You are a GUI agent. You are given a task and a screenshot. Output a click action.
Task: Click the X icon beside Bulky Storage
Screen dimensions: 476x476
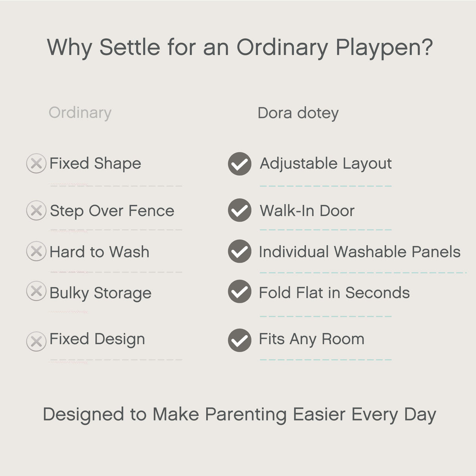tap(36, 292)
